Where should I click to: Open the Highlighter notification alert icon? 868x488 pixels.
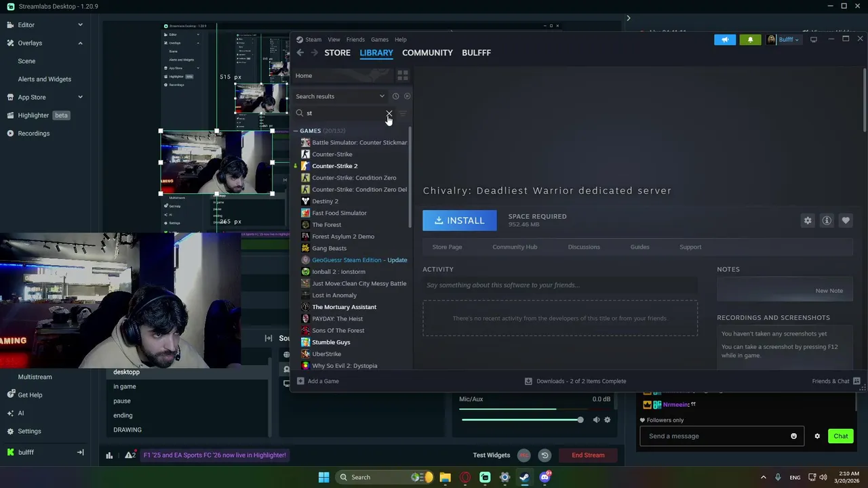pyautogui.click(x=130, y=455)
